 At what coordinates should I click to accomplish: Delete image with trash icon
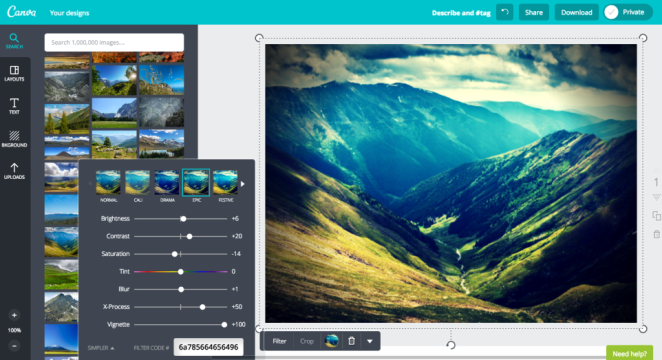coord(351,341)
